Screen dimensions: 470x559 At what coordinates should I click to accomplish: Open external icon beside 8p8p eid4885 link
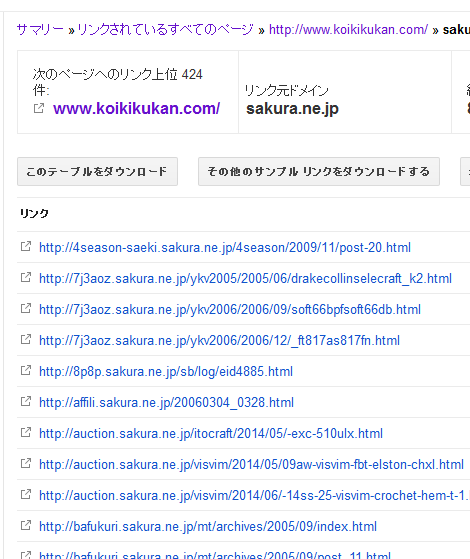point(26,370)
